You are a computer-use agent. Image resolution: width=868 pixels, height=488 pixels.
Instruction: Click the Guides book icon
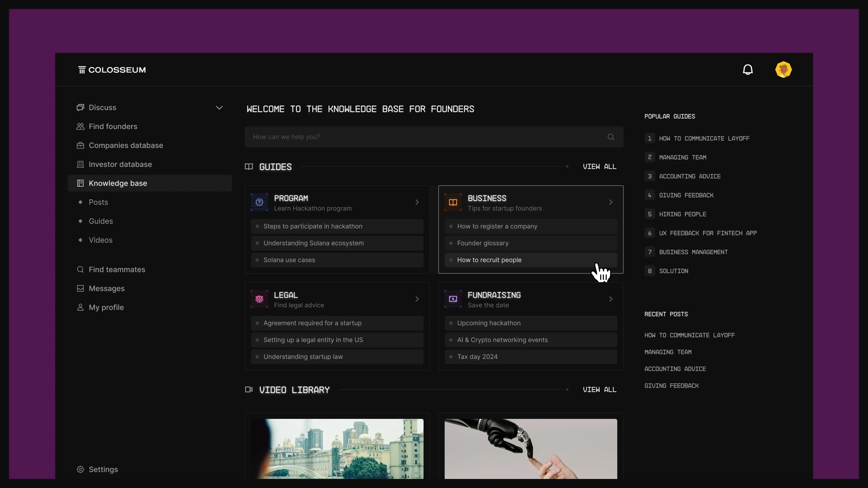(249, 167)
